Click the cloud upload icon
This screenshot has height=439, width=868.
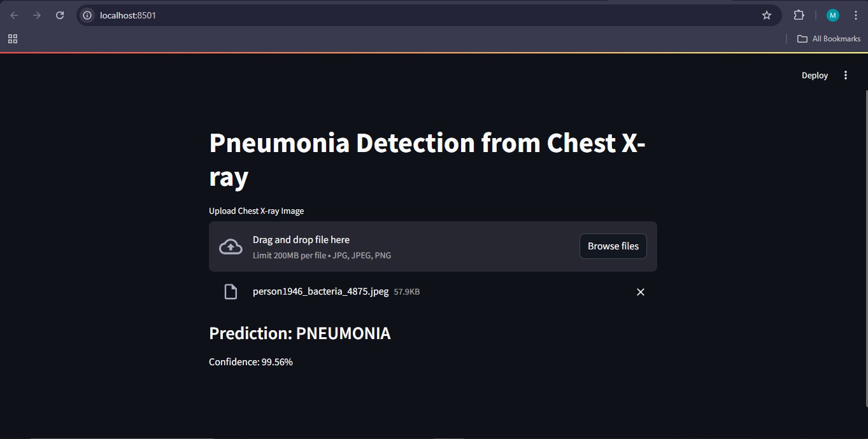231,247
